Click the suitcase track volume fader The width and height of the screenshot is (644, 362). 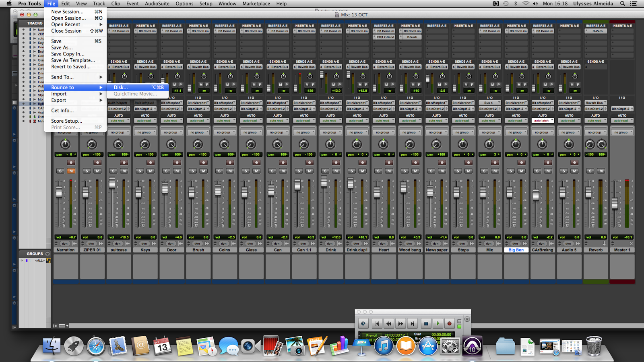coord(112,183)
